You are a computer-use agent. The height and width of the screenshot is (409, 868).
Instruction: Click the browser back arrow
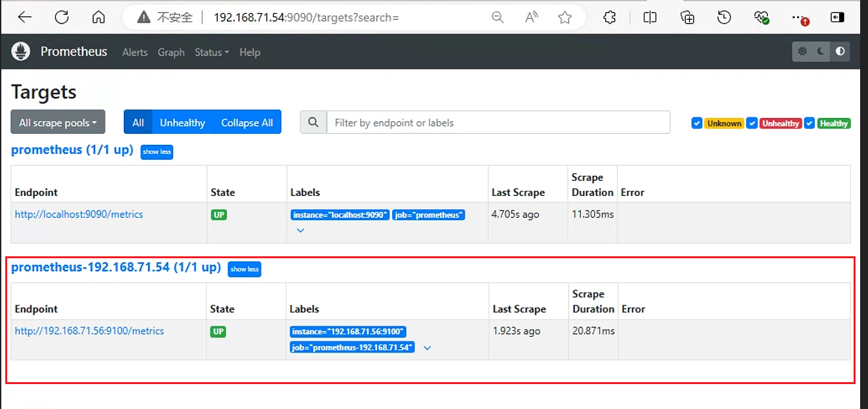pos(25,18)
